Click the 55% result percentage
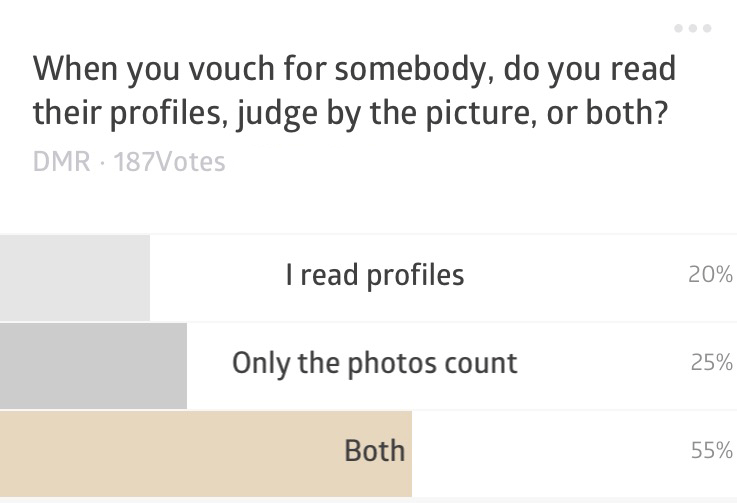Image resolution: width=737 pixels, height=503 pixels. (x=710, y=450)
